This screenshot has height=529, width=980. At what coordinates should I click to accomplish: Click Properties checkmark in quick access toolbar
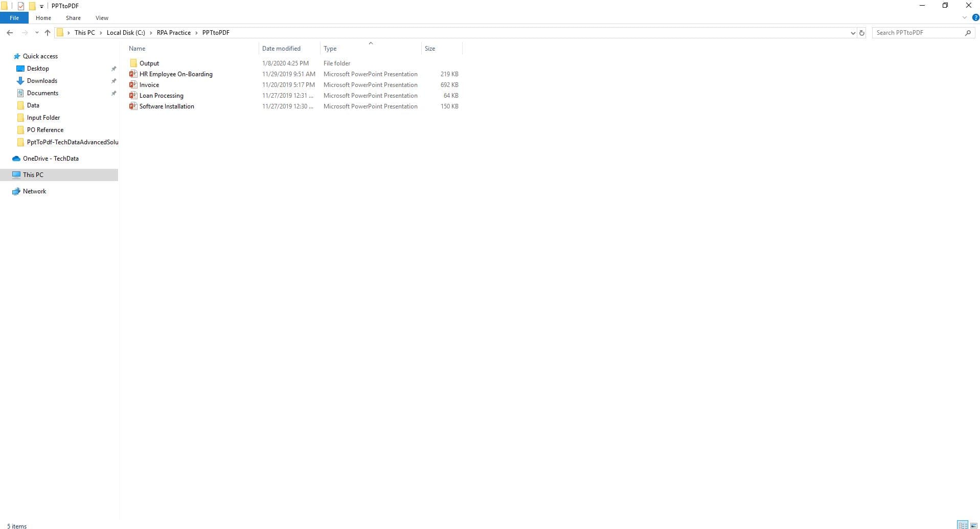21,6
